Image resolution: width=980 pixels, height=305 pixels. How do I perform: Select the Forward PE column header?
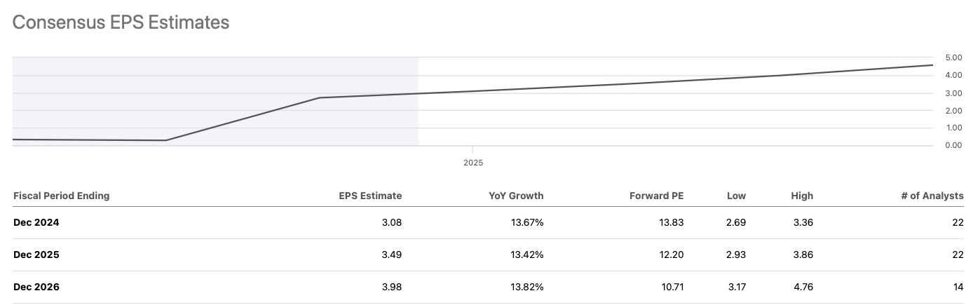click(x=656, y=196)
